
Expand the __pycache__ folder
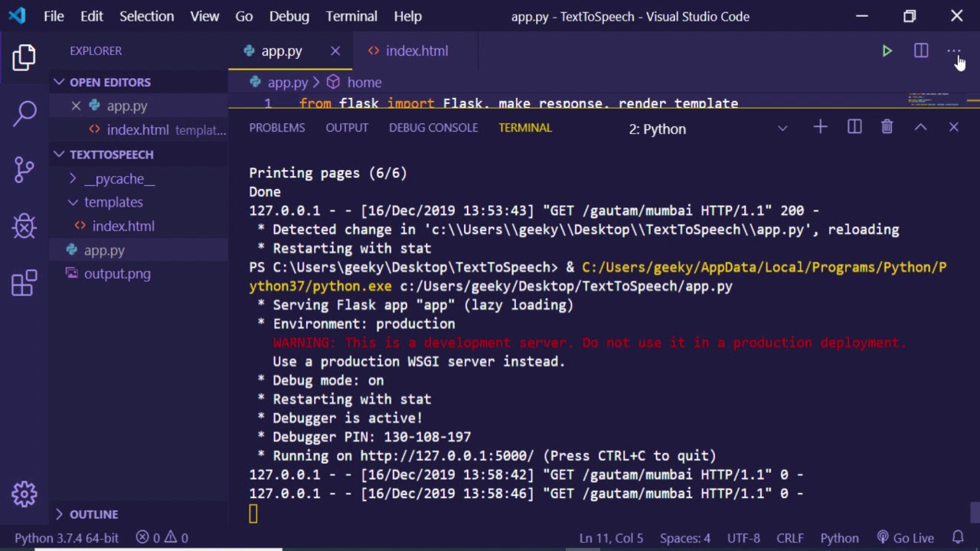[119, 178]
